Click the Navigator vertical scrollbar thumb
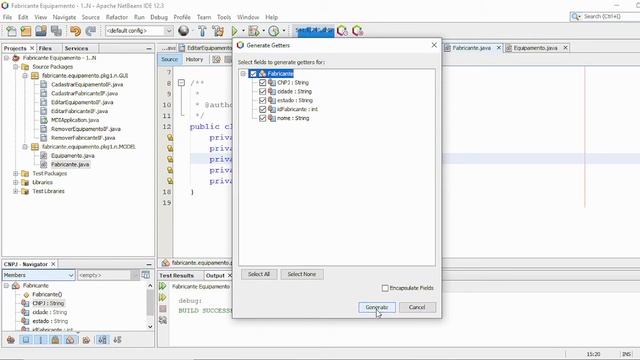640x360 pixels. [150, 302]
